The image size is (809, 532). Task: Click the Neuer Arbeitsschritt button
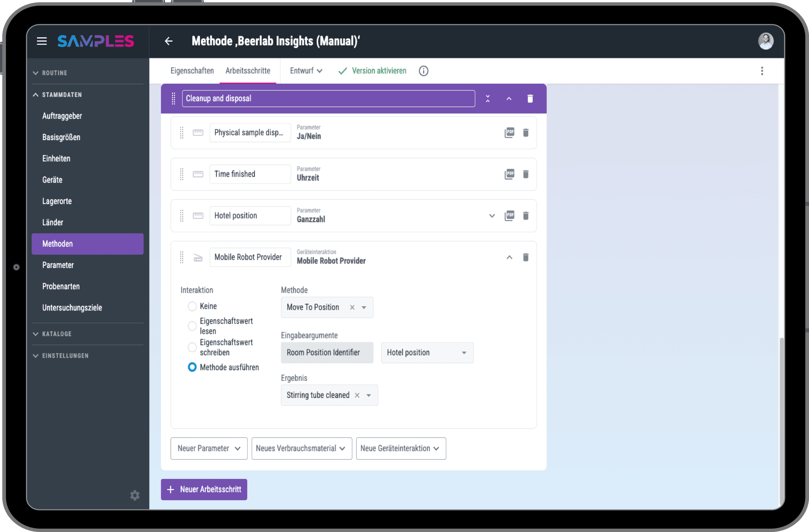(x=204, y=489)
